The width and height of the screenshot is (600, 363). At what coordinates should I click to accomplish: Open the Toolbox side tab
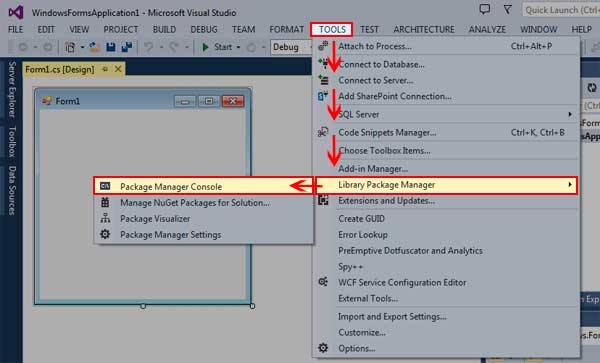tap(12, 142)
